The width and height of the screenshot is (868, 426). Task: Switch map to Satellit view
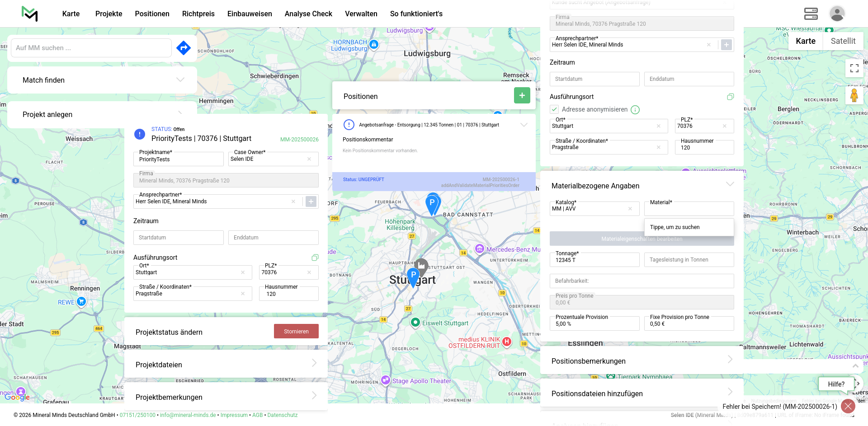pos(843,41)
